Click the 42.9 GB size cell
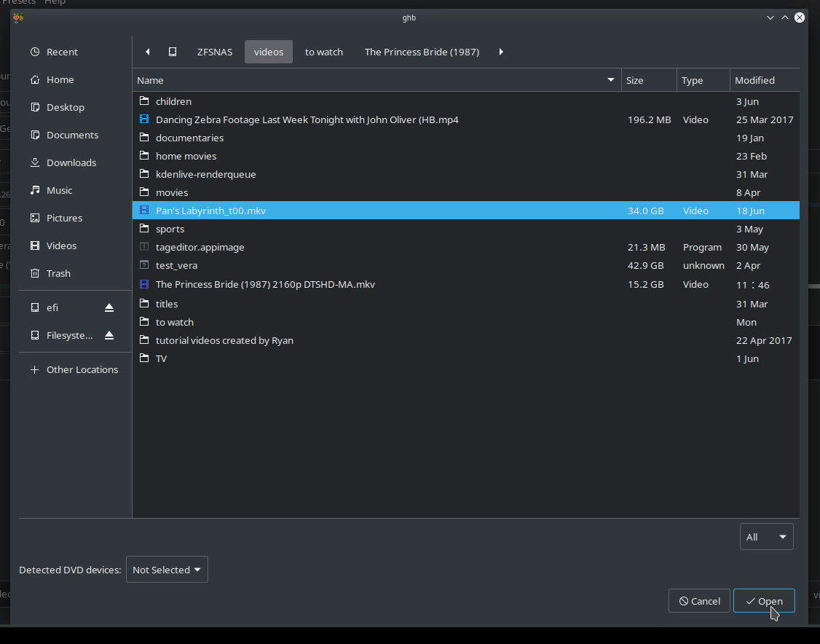This screenshot has width=820, height=644. (x=646, y=266)
